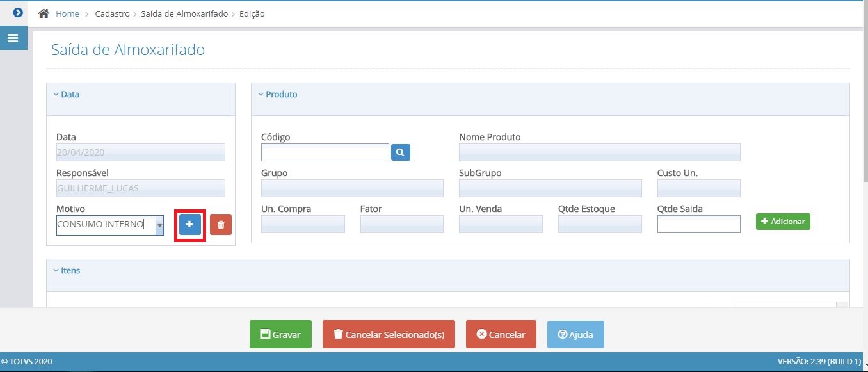Viewport: 868px width, 372px height.
Task: Open the hamburger menu button
Action: click(x=13, y=38)
